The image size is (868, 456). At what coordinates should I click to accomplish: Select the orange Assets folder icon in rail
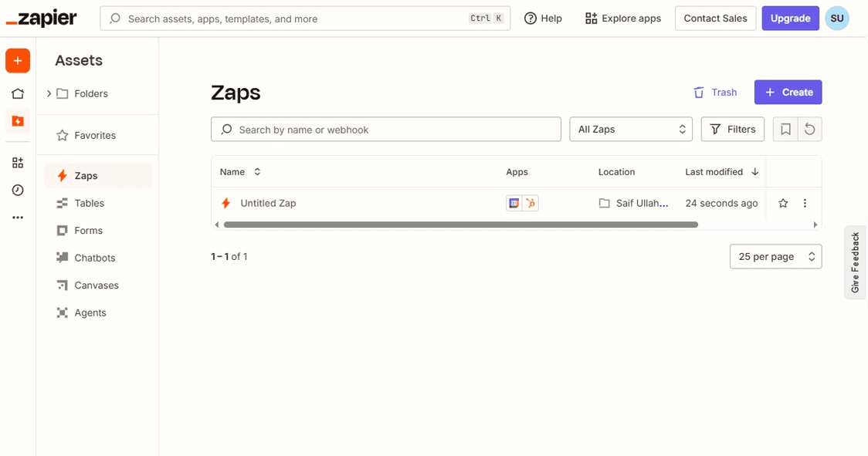tap(17, 120)
